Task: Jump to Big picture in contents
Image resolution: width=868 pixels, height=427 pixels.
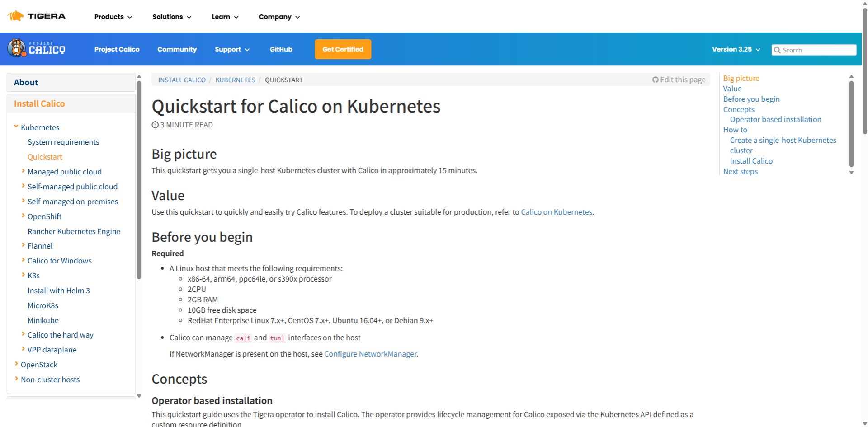Action: click(x=741, y=78)
